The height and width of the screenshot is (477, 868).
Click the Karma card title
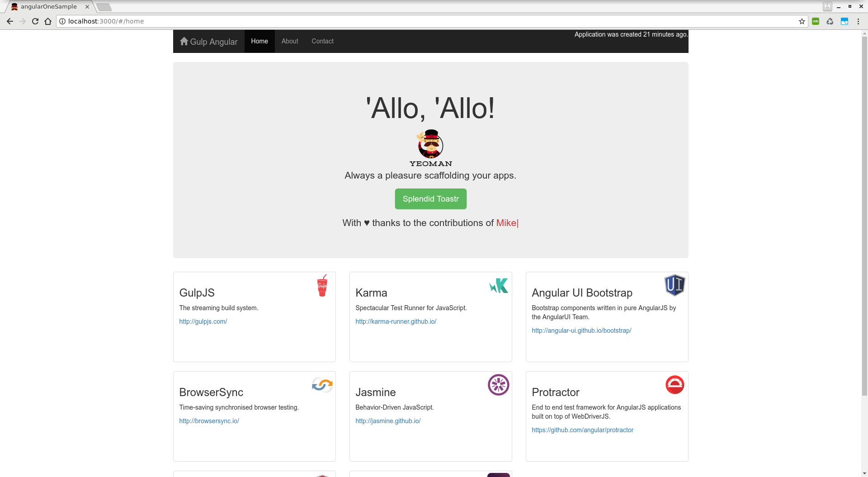(372, 293)
